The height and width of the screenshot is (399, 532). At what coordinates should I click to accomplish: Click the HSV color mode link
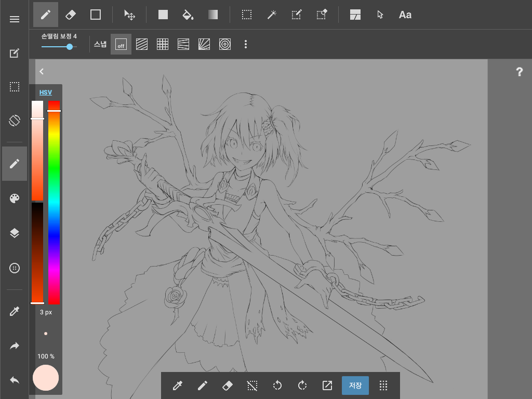tap(46, 92)
